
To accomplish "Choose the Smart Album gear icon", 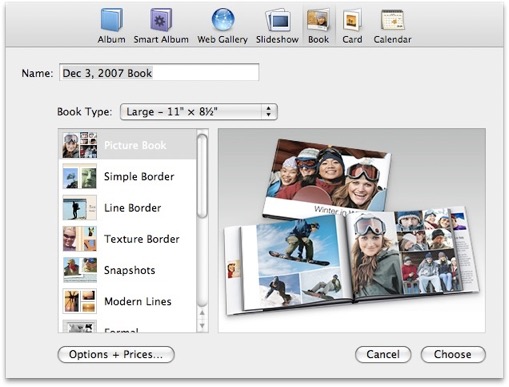I will point(161,20).
